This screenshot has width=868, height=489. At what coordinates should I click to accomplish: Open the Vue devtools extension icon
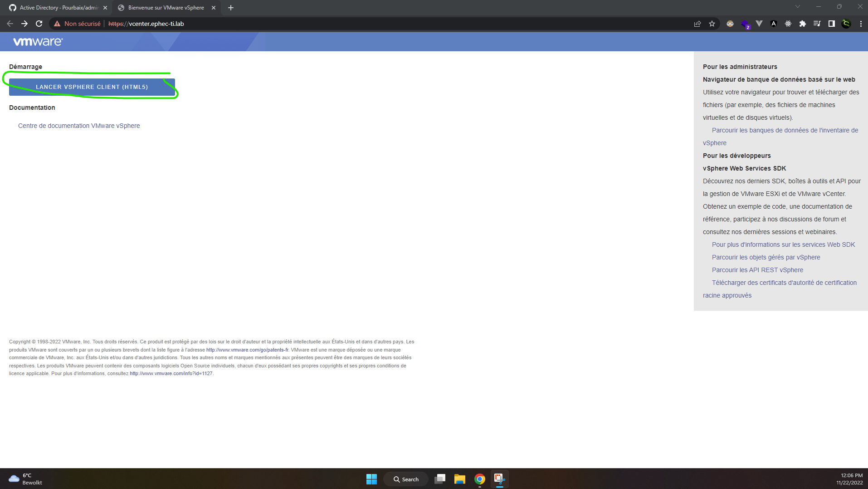pyautogui.click(x=759, y=24)
